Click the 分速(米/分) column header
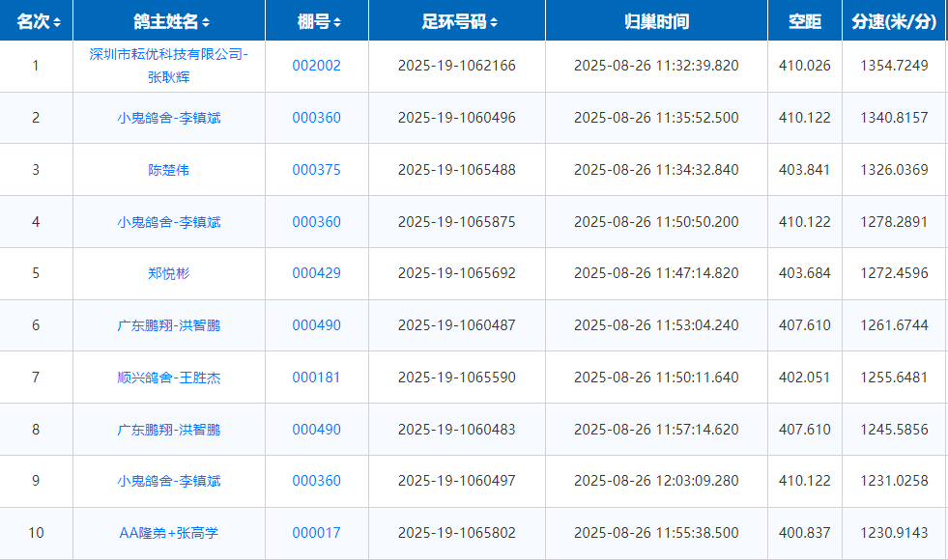Image resolution: width=948 pixels, height=560 pixels. 894,21
